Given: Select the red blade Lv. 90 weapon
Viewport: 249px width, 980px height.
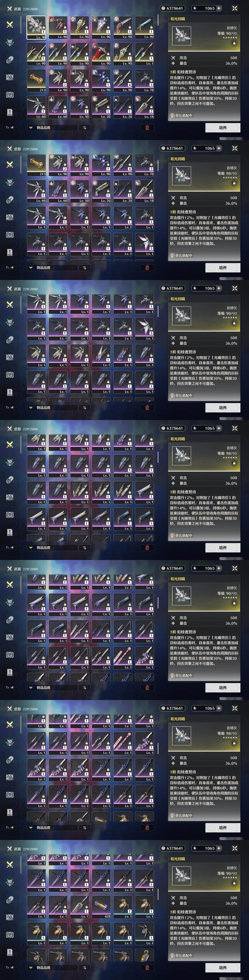Looking at the screenshot, I should [x=101, y=54].
